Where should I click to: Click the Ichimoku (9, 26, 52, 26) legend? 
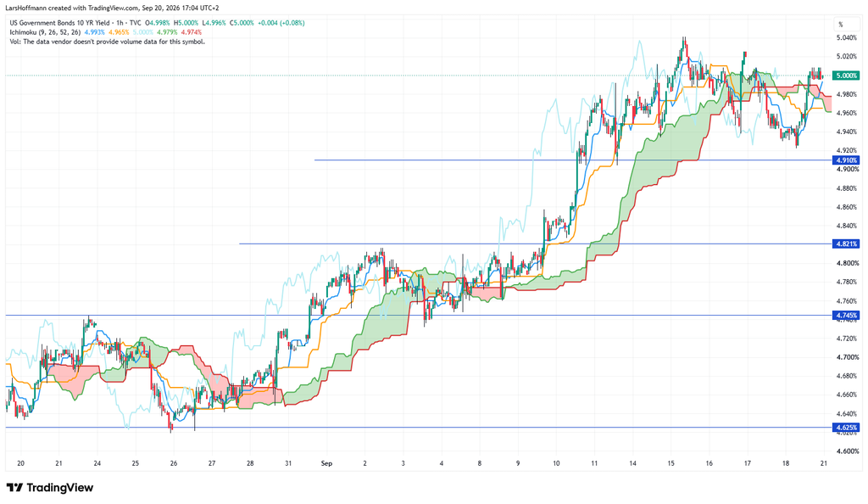(45, 32)
